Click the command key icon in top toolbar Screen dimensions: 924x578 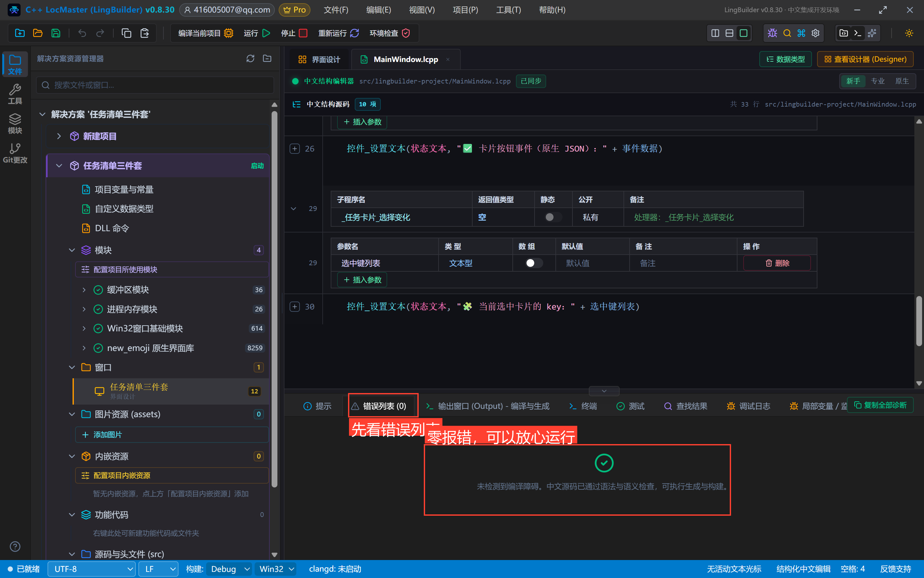(801, 33)
